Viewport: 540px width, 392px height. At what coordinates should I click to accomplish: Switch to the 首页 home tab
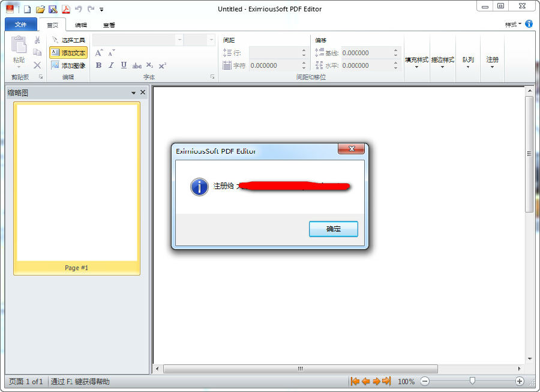(x=53, y=25)
